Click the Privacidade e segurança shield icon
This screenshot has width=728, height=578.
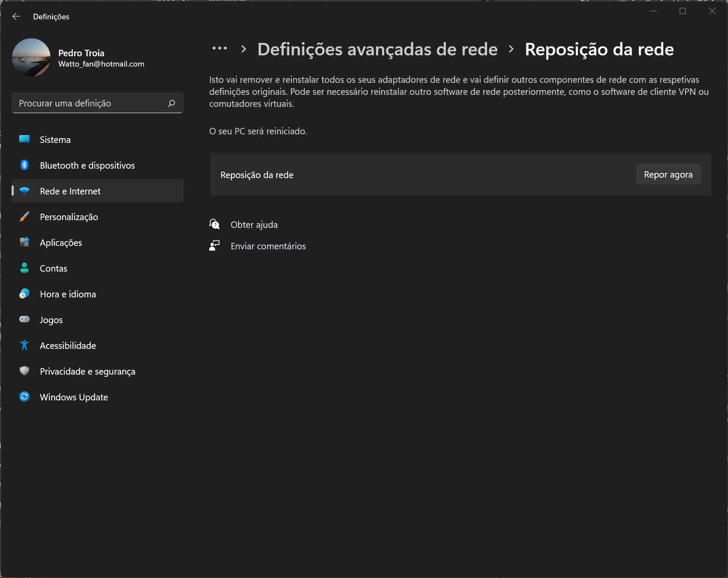(x=24, y=371)
